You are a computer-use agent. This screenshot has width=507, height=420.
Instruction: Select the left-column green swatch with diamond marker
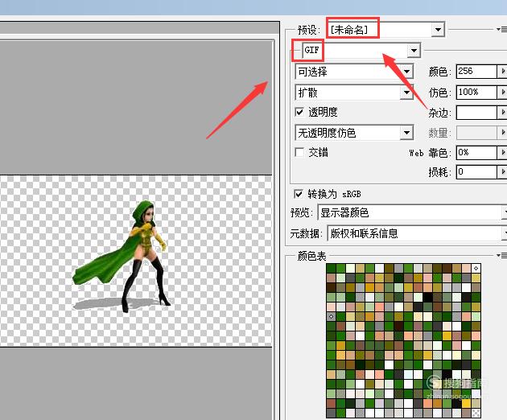331,316
